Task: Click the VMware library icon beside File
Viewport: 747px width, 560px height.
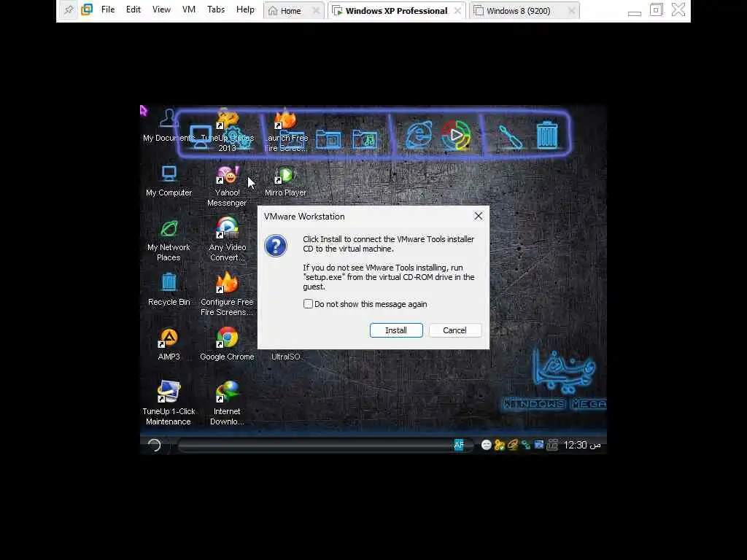Action: coord(87,10)
